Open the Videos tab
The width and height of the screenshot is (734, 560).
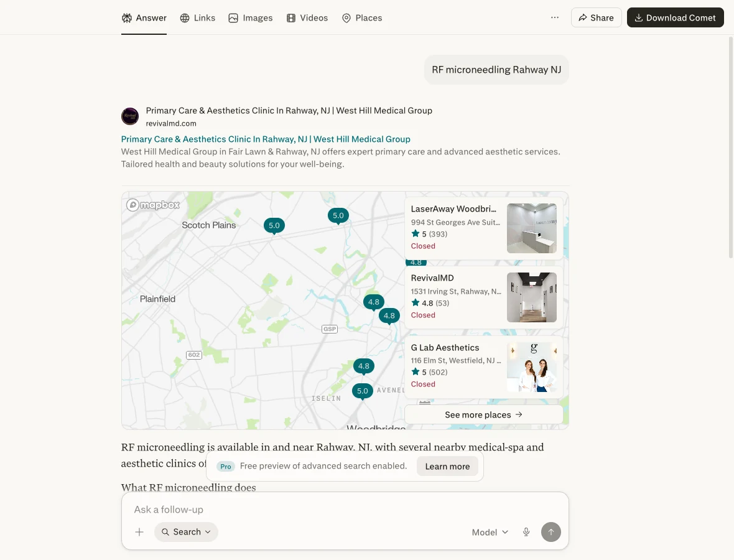click(x=307, y=18)
